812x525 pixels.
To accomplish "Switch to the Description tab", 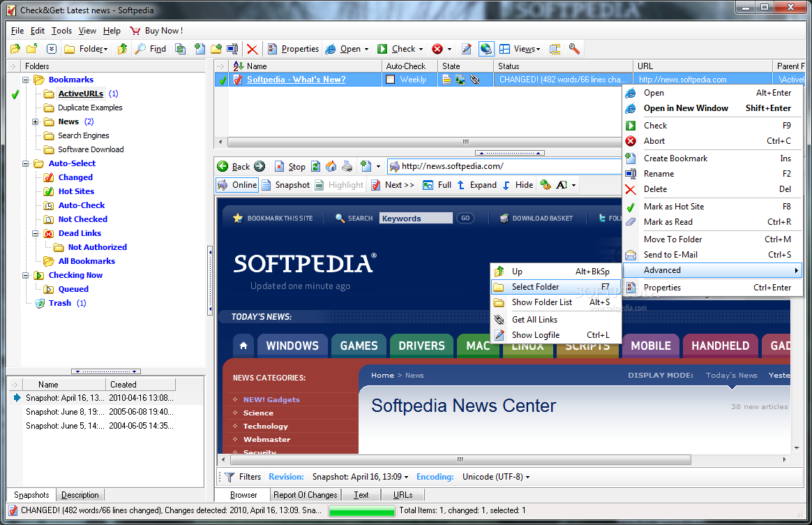I will click(x=80, y=495).
